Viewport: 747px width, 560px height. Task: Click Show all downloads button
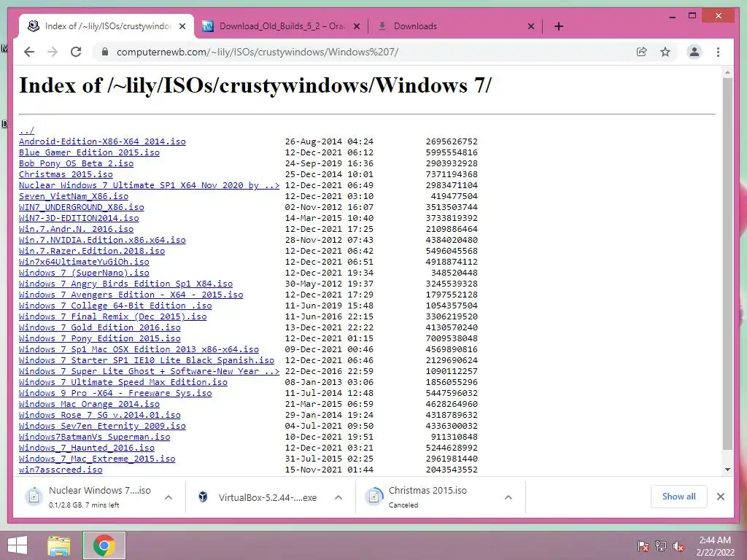point(678,497)
